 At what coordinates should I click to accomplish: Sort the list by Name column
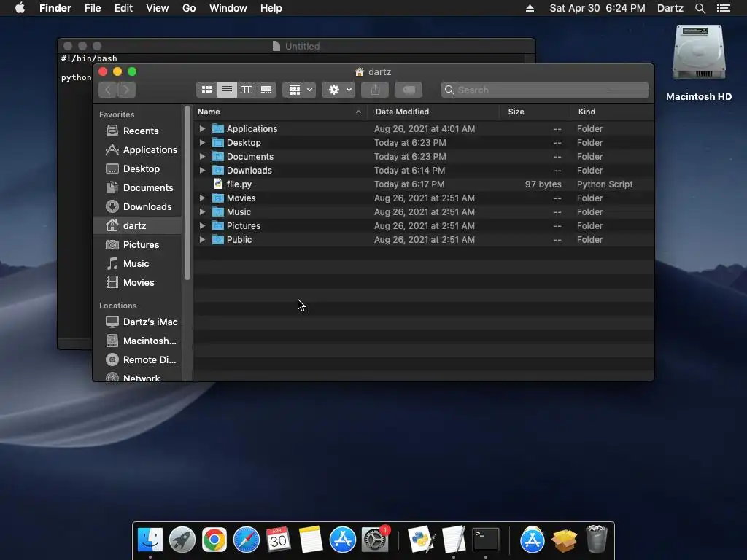pyautogui.click(x=280, y=112)
